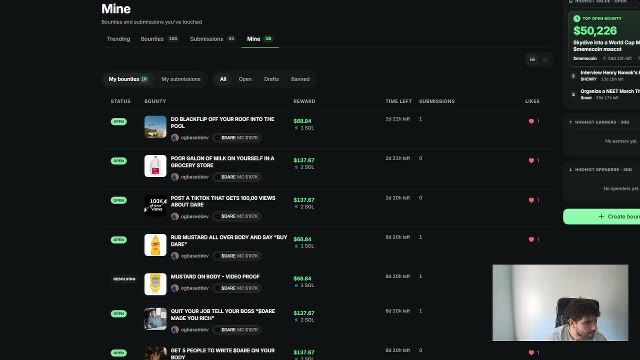Image resolution: width=640 pixels, height=360 pixels.
Task: Click author avatar on TikTok bounty
Action: (175, 216)
